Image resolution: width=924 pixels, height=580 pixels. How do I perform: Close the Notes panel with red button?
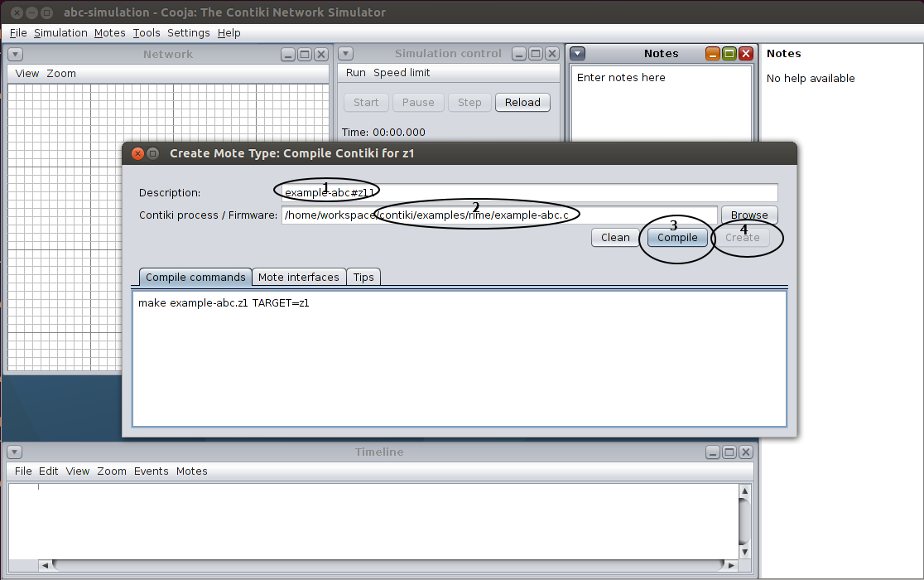coord(746,54)
